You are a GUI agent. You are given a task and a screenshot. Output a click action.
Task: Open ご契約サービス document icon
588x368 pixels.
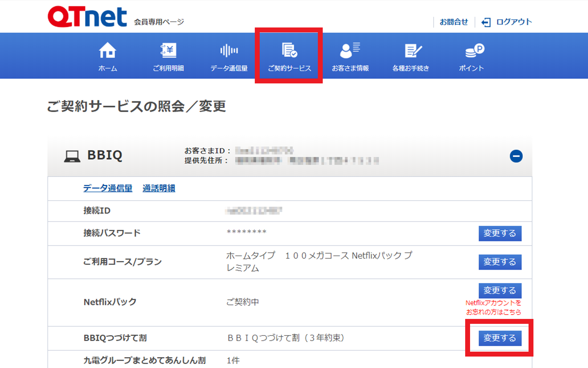(x=289, y=50)
